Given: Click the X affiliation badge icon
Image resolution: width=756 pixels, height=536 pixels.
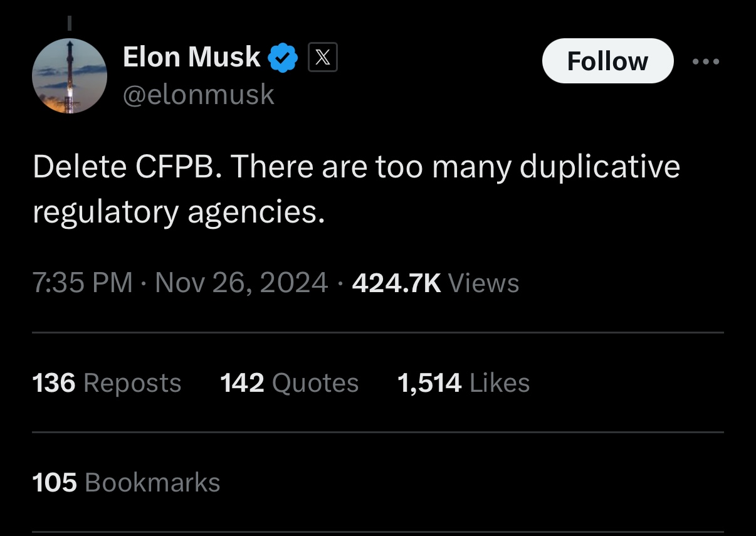Looking at the screenshot, I should [x=323, y=59].
